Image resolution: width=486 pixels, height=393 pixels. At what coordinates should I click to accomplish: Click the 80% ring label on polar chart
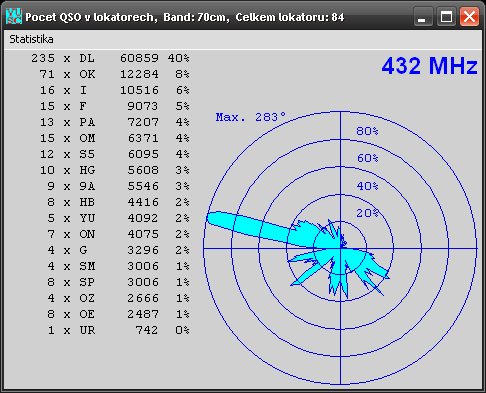click(367, 131)
